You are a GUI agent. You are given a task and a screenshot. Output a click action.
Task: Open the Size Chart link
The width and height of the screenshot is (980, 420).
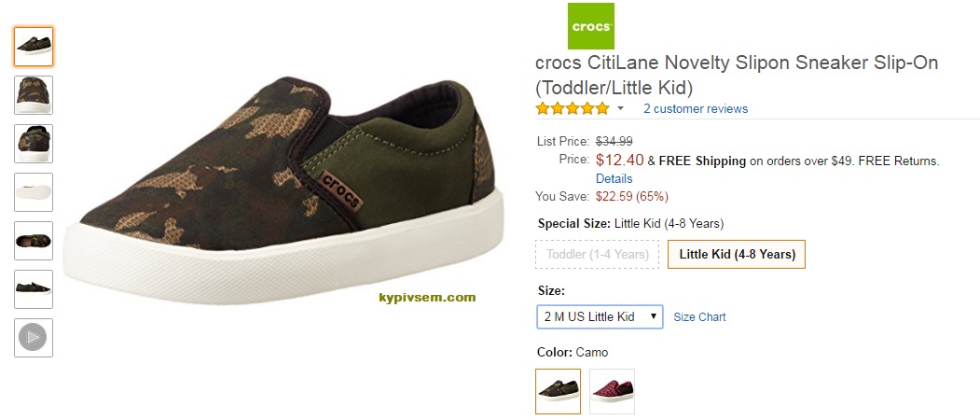pyautogui.click(x=699, y=317)
